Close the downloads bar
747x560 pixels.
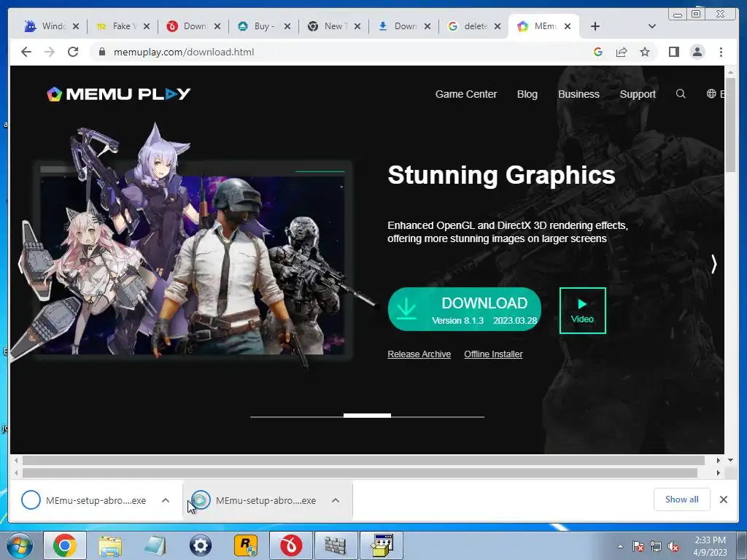coord(724,499)
